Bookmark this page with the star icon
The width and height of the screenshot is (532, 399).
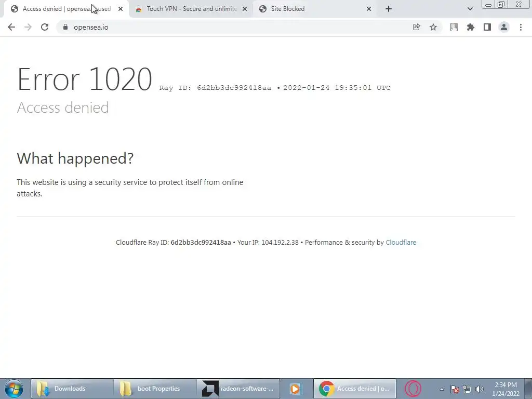[433, 27]
